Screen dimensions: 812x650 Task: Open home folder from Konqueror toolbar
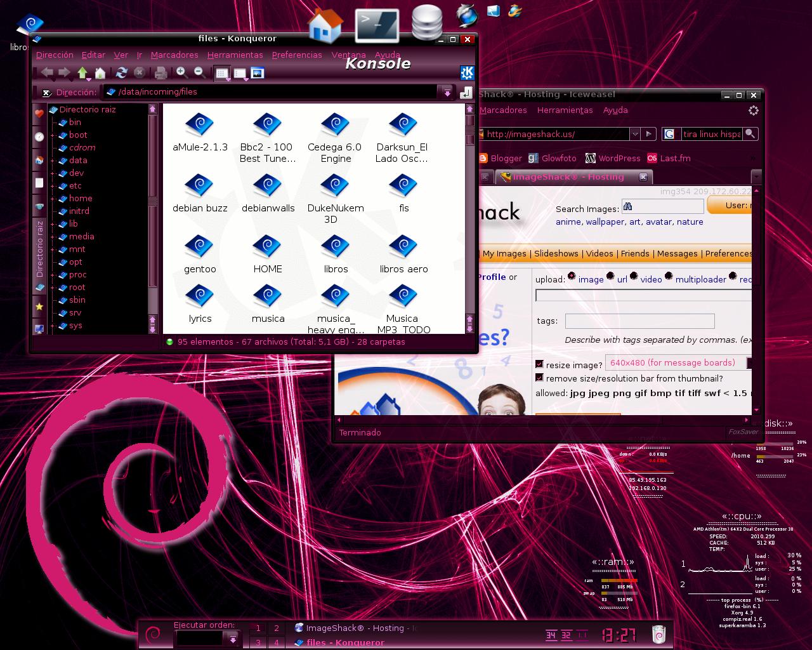click(x=100, y=73)
